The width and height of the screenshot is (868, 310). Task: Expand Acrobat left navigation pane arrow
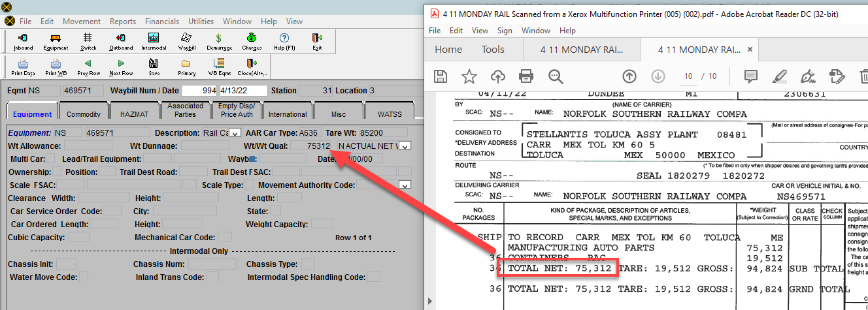click(x=429, y=301)
